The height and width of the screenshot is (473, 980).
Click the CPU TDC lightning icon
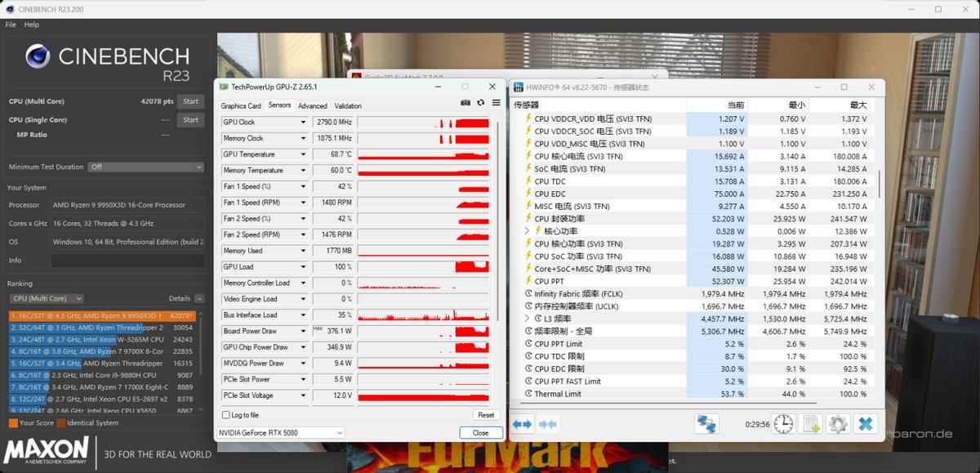click(x=528, y=181)
